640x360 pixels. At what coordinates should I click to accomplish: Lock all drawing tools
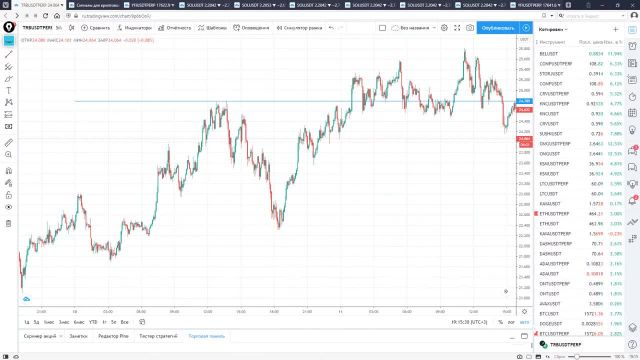9,195
